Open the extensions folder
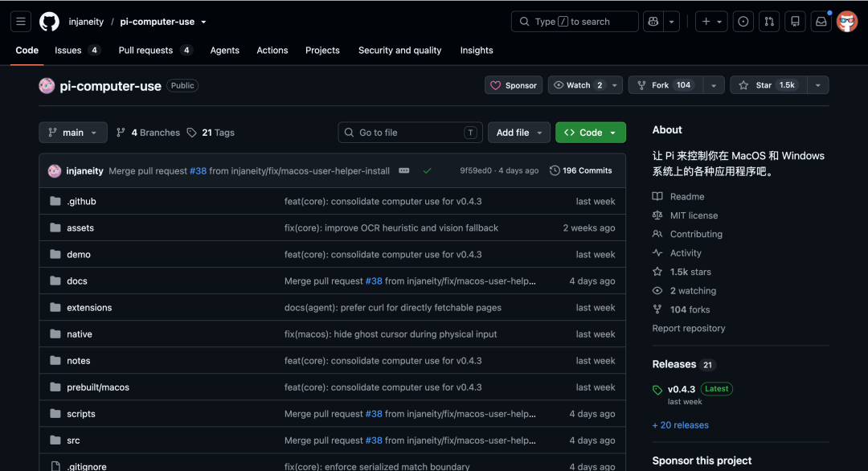Image resolution: width=868 pixels, height=471 pixels. pos(89,307)
